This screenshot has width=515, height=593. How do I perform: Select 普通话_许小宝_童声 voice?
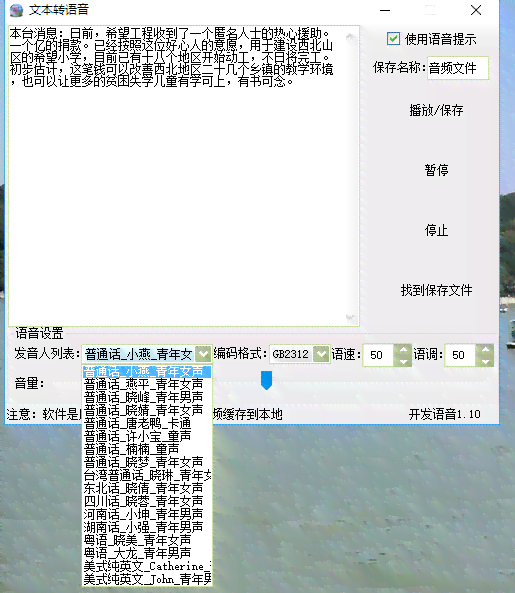[147, 436]
